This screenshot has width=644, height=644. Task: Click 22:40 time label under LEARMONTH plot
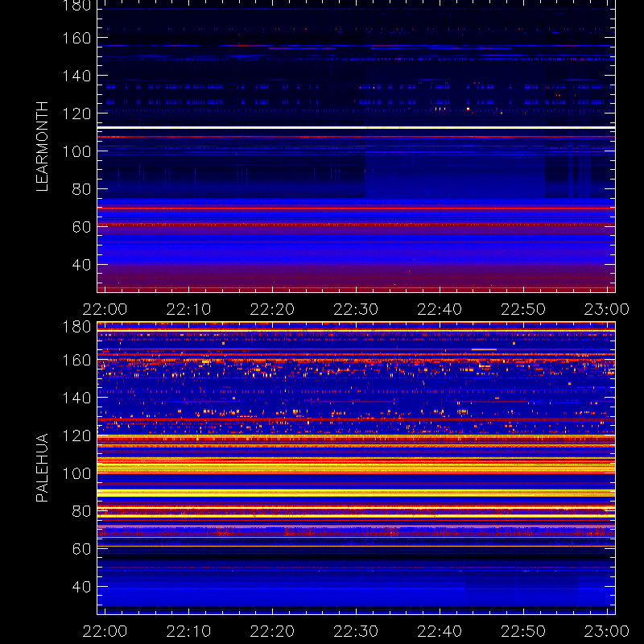click(x=440, y=309)
